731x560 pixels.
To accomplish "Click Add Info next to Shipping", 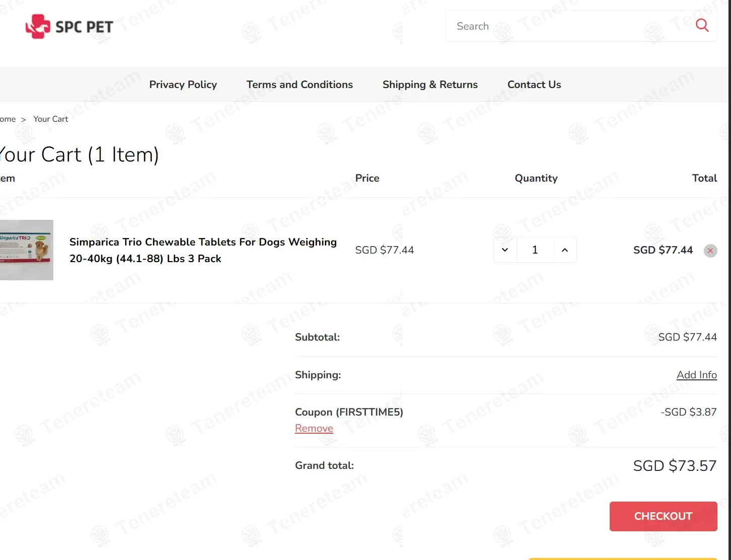I will [x=696, y=375].
